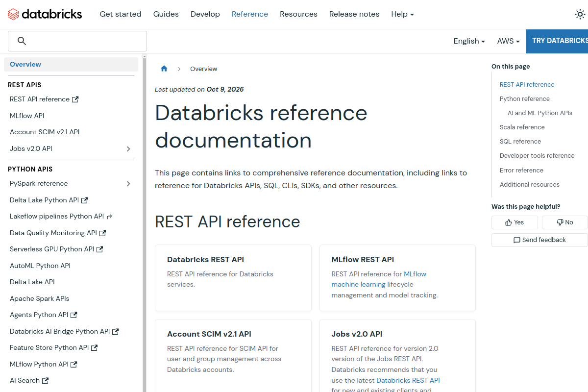
Task: Open the Jobs v2.0 API card title
Action: pyautogui.click(x=357, y=334)
